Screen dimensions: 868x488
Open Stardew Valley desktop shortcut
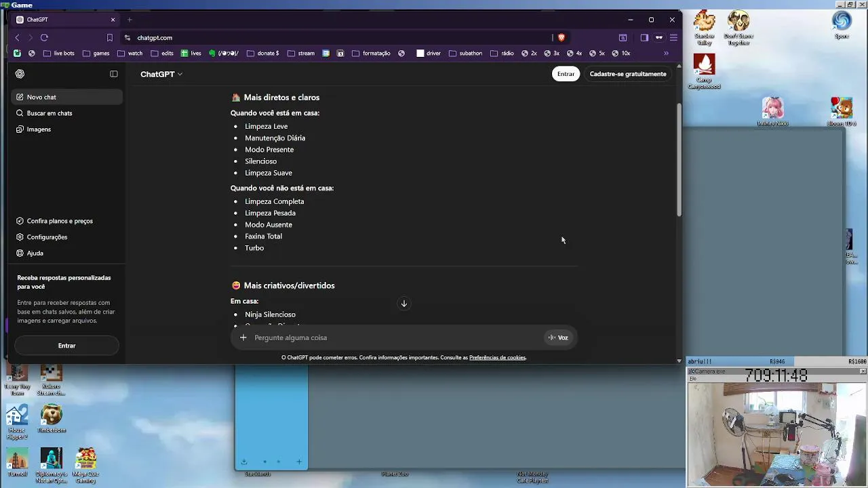[705, 28]
